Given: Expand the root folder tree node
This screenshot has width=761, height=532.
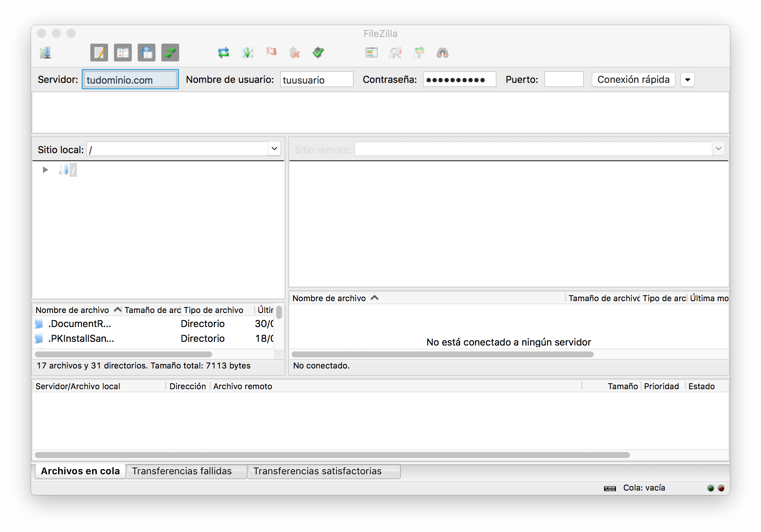Looking at the screenshot, I should point(46,170).
